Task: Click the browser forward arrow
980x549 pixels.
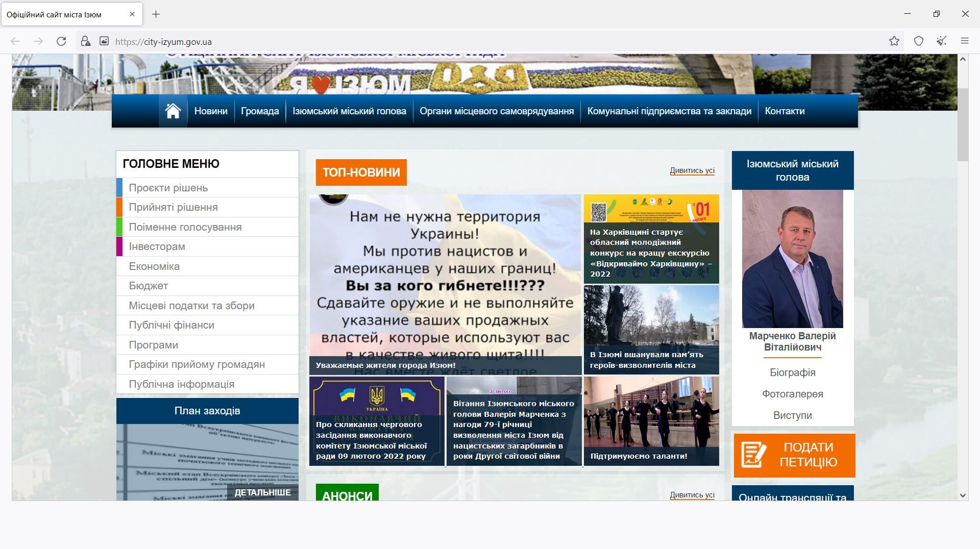Action: (x=38, y=41)
